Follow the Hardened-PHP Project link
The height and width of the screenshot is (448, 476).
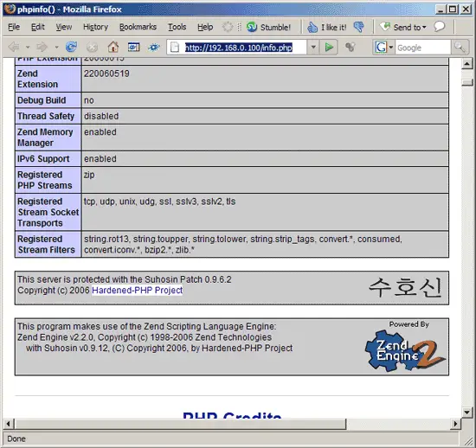[138, 291]
